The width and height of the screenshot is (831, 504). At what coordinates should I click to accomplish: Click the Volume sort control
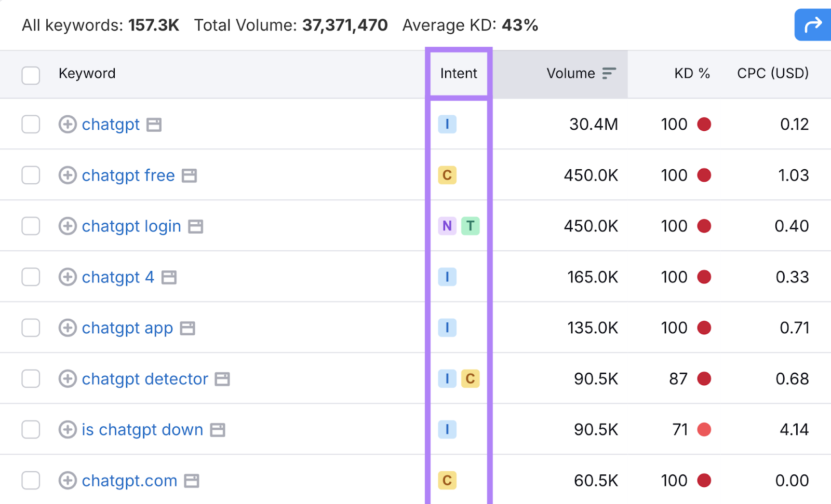tap(608, 73)
